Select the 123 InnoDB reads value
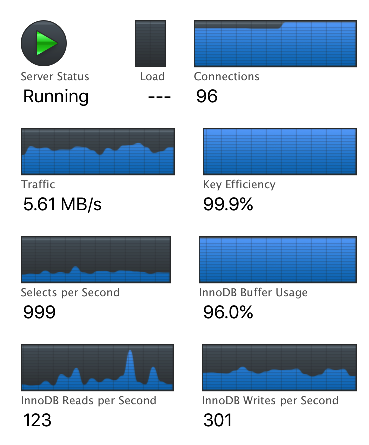Screen dimensions: 369x445 click(37, 420)
